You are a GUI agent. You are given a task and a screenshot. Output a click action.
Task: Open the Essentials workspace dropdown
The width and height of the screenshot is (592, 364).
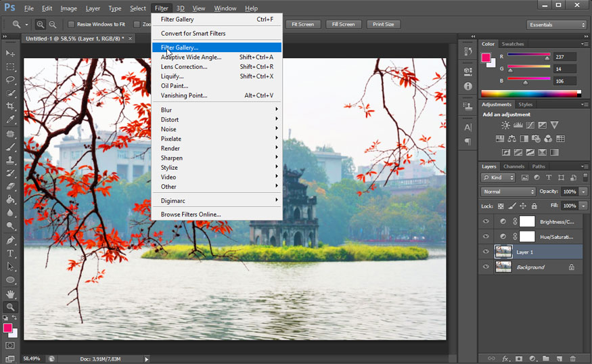click(556, 25)
